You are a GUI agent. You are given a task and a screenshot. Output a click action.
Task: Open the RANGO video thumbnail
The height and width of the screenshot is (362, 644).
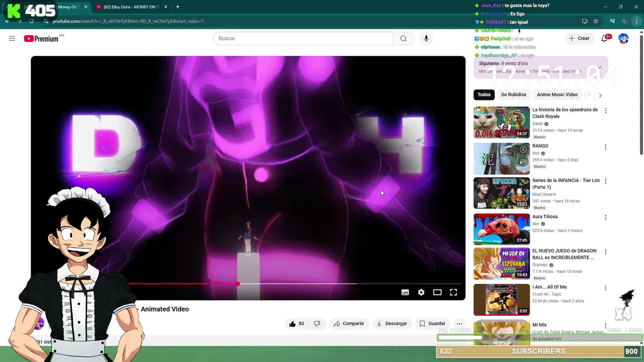click(502, 158)
